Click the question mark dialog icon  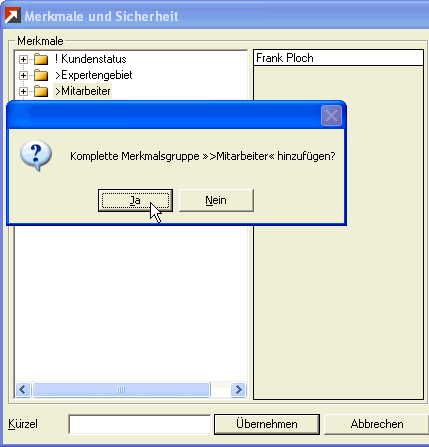pyautogui.click(x=36, y=156)
